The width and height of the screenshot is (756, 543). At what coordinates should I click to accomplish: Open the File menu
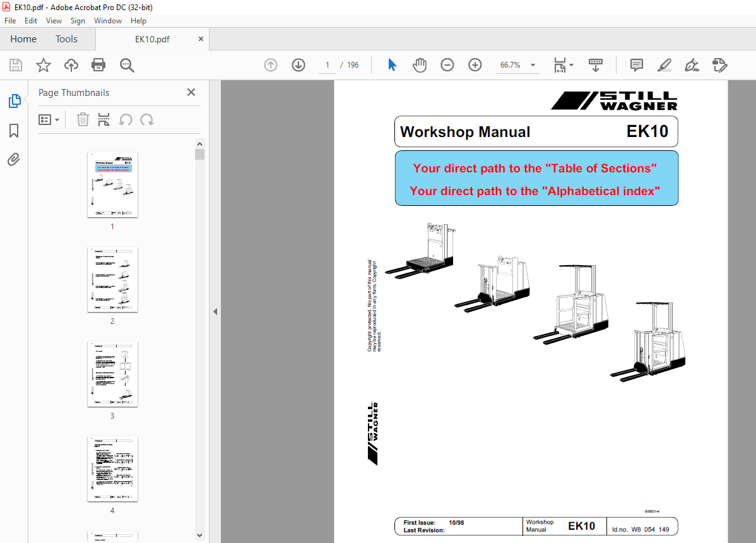click(x=10, y=21)
